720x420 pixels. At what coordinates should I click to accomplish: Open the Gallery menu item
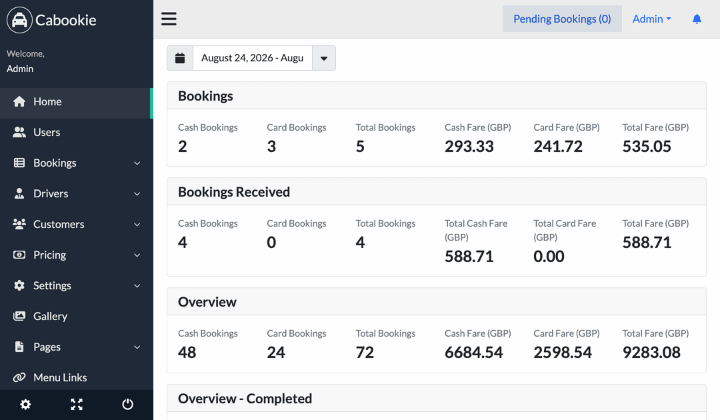(76, 316)
